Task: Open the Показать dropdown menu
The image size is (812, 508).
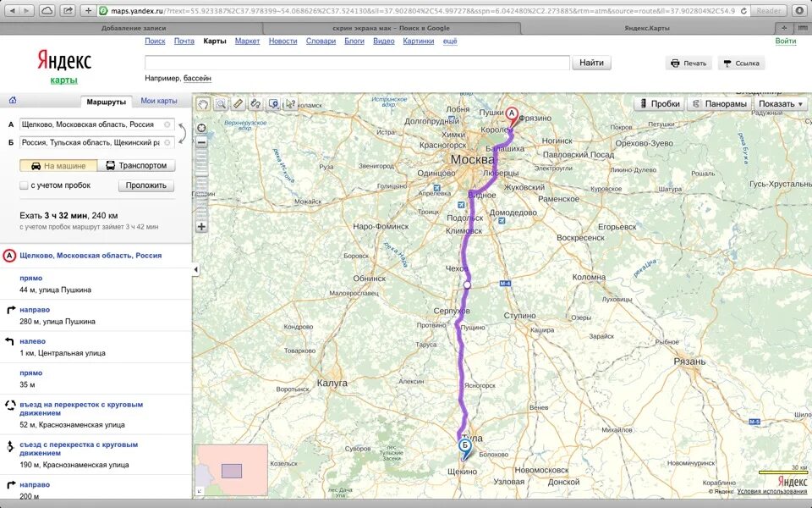Action: (781, 103)
